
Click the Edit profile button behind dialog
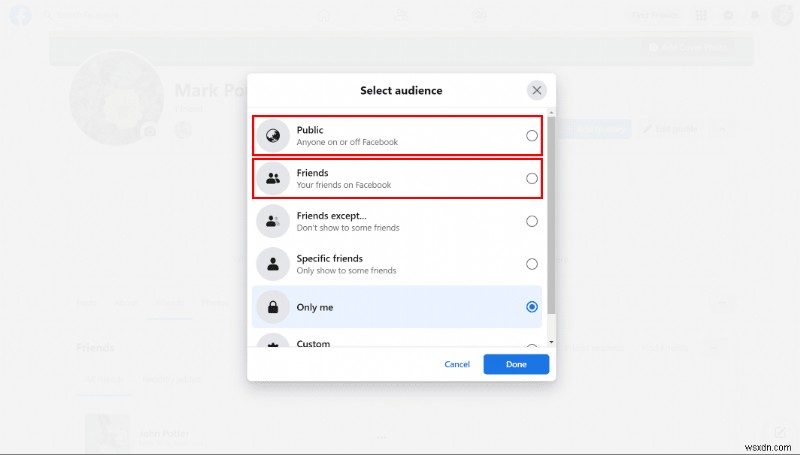[670, 129]
